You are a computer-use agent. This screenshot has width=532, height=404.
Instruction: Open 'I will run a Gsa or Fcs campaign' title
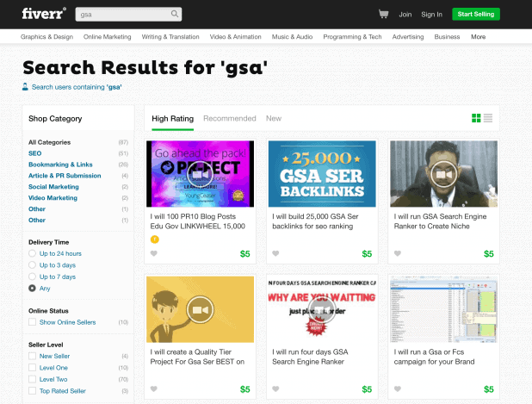click(x=434, y=357)
